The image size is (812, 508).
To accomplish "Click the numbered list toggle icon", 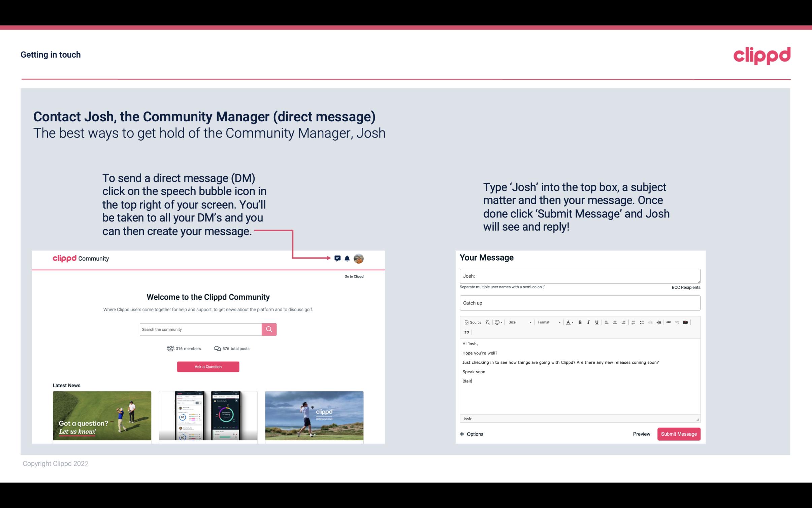I will 634,323.
